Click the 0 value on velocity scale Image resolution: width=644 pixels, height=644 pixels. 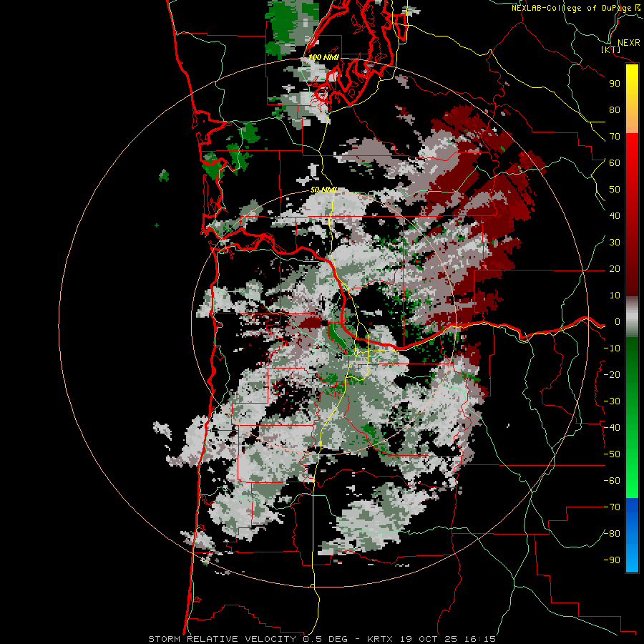click(x=617, y=322)
